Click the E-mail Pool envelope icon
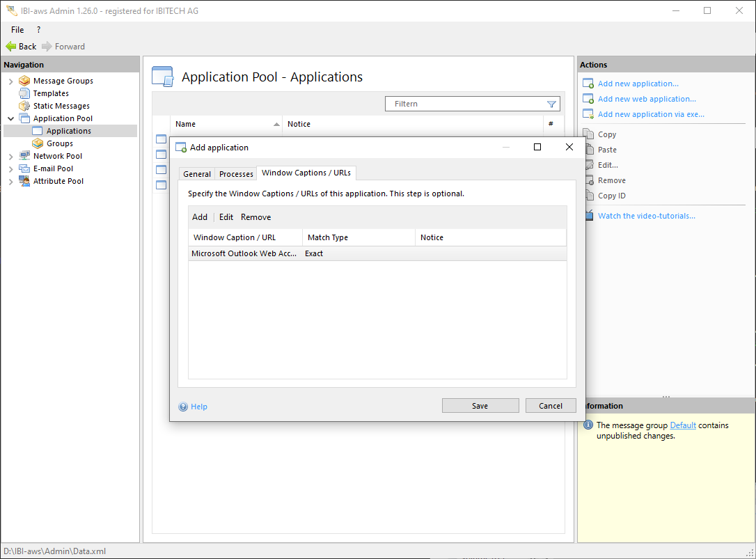 [25, 168]
